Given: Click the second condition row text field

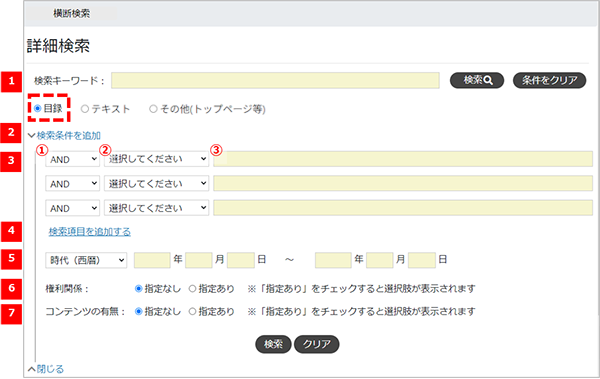Looking at the screenshot, I should [x=403, y=183].
